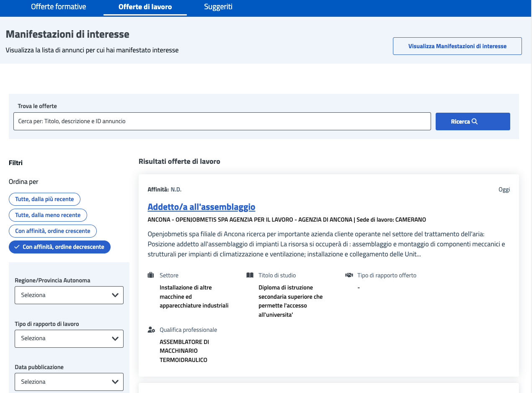
Task: Open the Regione/Provincia Autonoma dropdown
Action: pos(69,295)
